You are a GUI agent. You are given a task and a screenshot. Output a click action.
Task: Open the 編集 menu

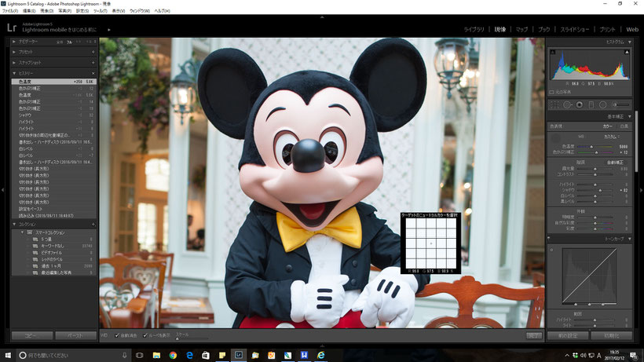29,11
